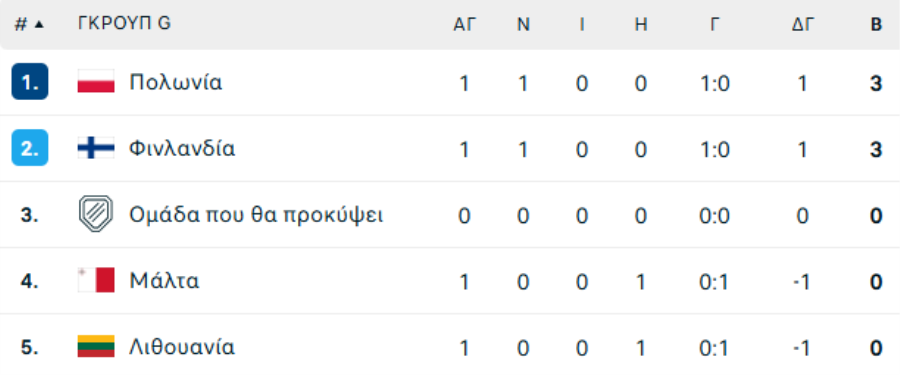Click the placeholder shield team icon
900x375 pixels.
click(96, 214)
